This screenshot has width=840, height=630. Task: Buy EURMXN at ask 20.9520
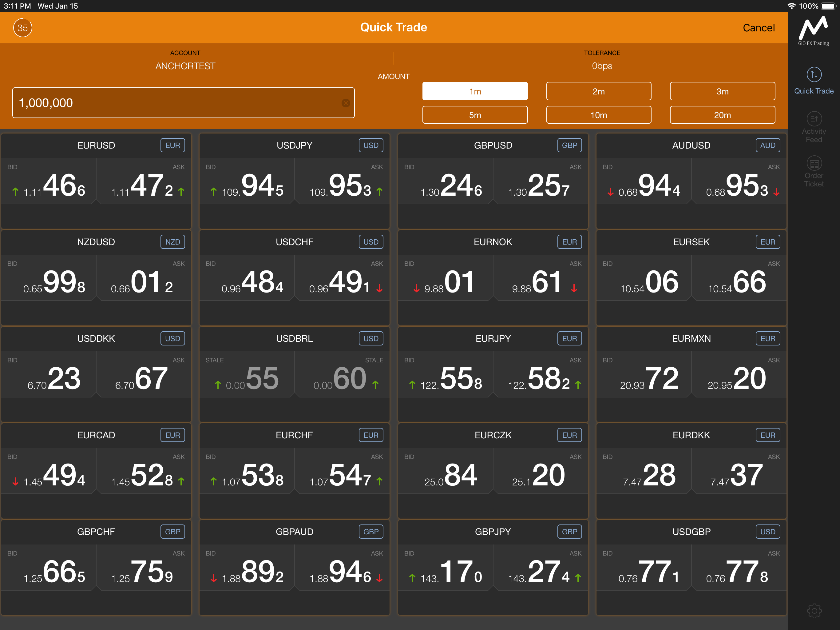click(739, 374)
